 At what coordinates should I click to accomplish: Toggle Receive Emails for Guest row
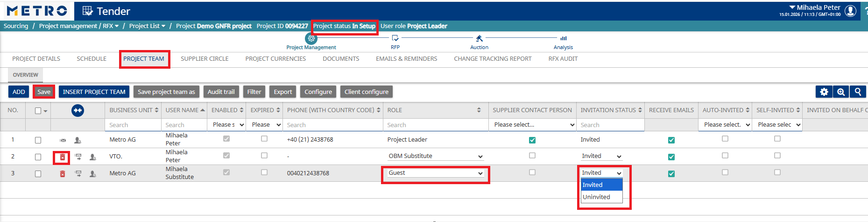pyautogui.click(x=671, y=174)
